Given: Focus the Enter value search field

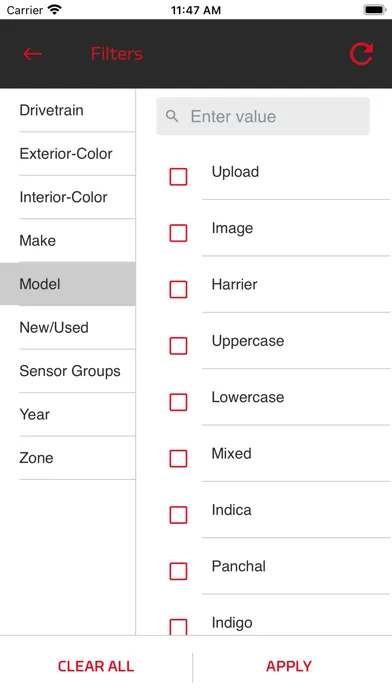Looking at the screenshot, I should [x=263, y=116].
